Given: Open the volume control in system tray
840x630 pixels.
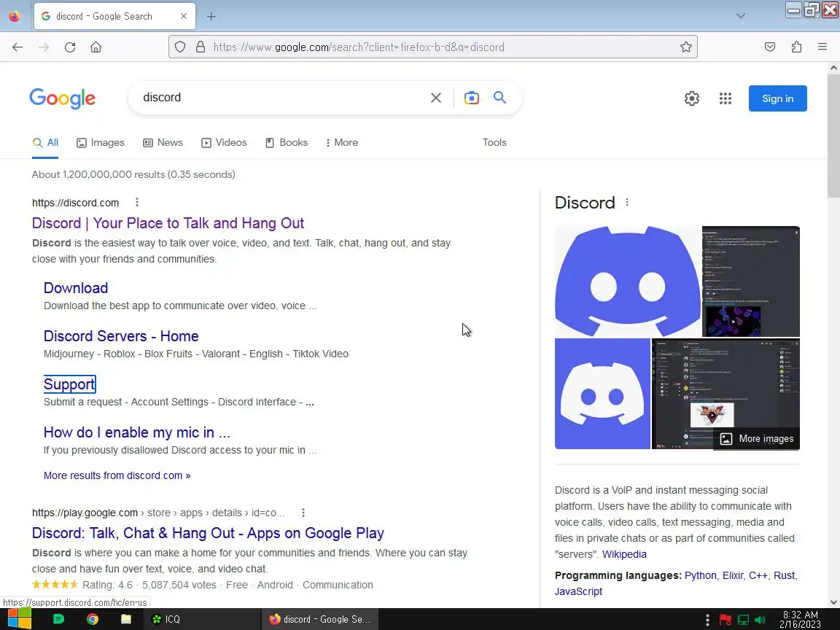Looking at the screenshot, I should tap(760, 620).
